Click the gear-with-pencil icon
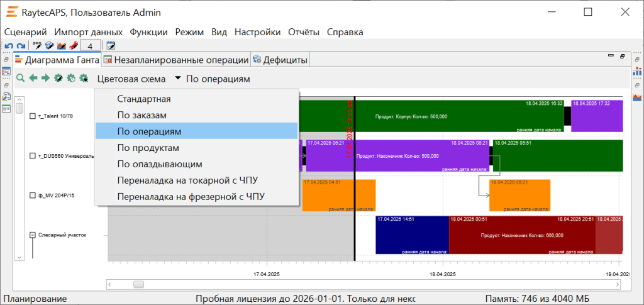 [58, 78]
